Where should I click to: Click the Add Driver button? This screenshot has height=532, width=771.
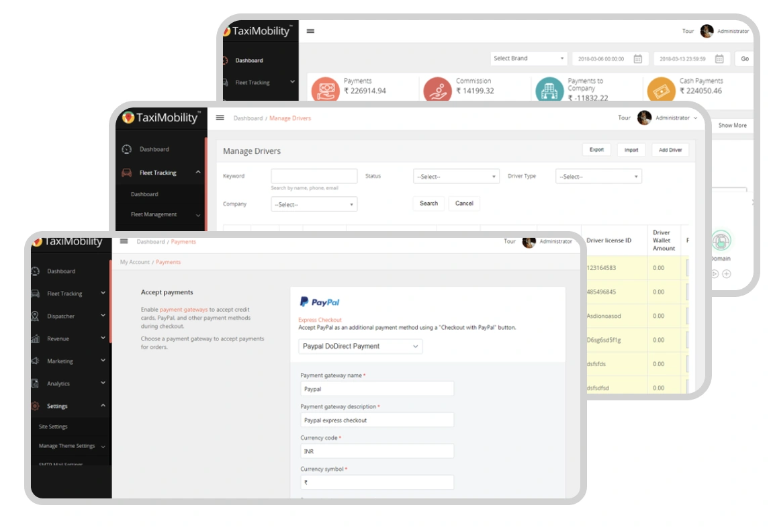coord(670,150)
